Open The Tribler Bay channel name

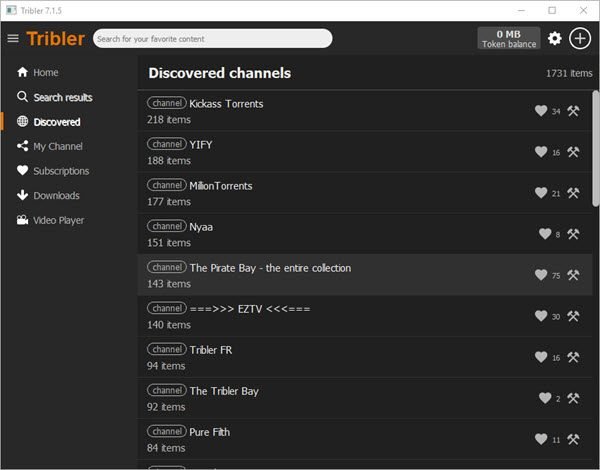pos(224,391)
